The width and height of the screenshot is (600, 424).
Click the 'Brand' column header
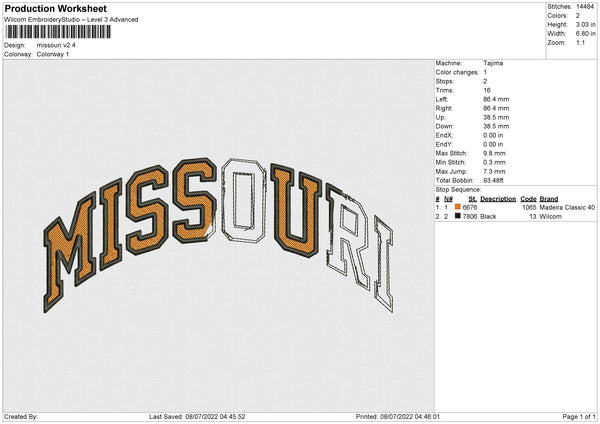549,199
